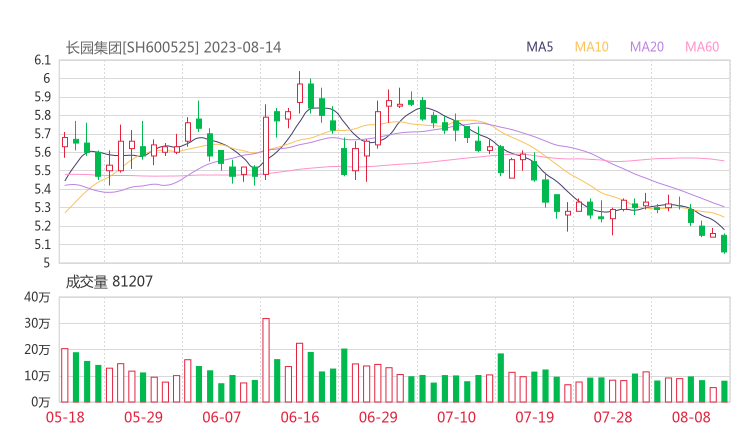The width and height of the screenshot is (740, 440).
Task: Click the 30万 volume axis label
Action: (x=37, y=323)
